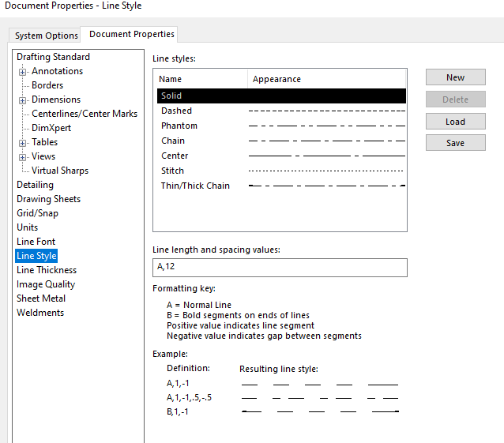Pick the Stitch line style entry

coord(172,171)
